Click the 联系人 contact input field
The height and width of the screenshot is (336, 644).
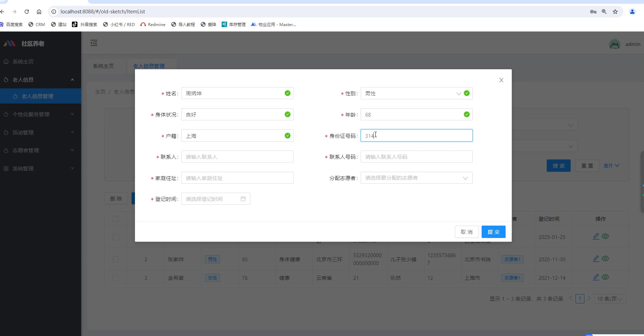237,157
